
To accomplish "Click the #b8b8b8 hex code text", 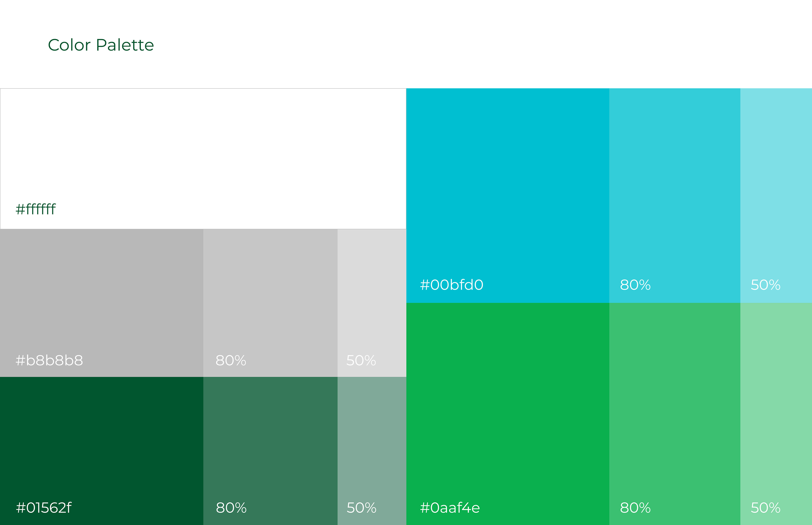I will click(49, 360).
